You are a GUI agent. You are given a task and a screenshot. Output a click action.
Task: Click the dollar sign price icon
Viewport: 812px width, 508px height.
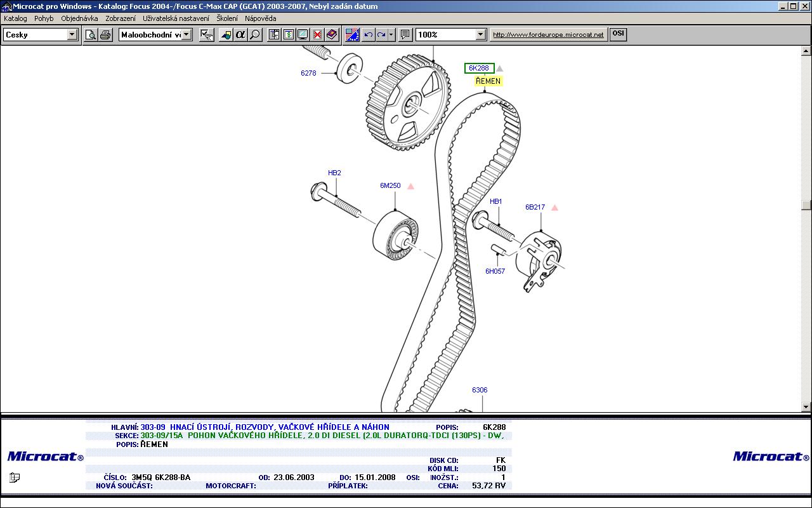[x=288, y=35]
